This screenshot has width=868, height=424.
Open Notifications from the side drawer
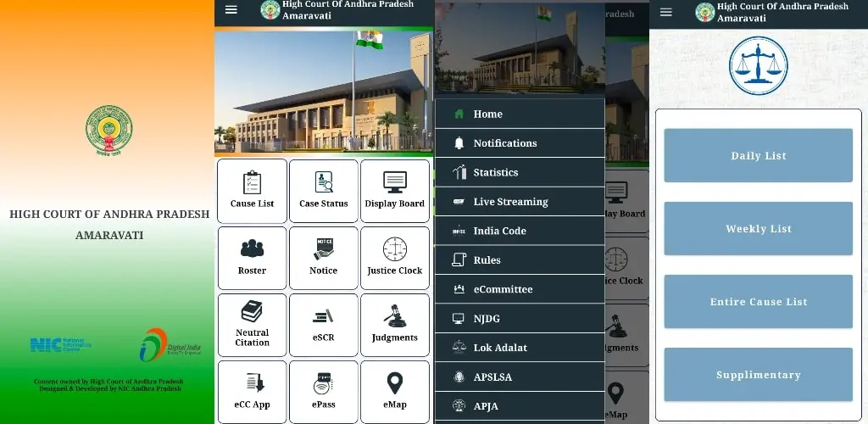click(x=520, y=143)
